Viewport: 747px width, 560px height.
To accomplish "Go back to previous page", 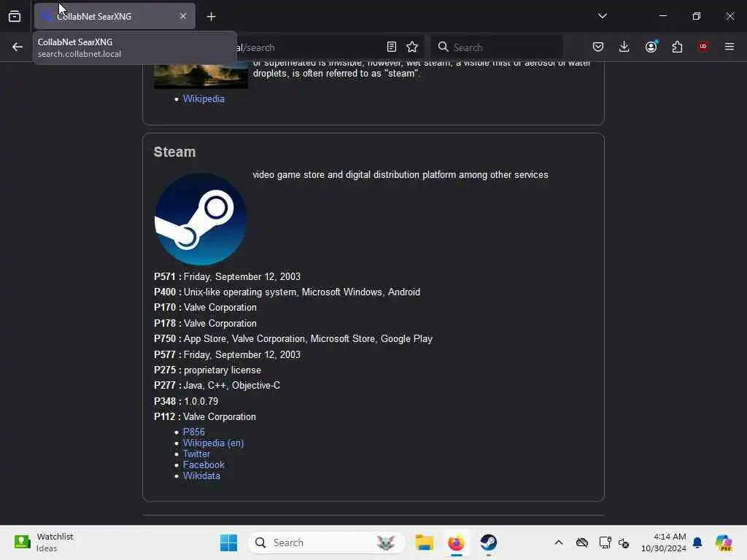I will (x=18, y=47).
